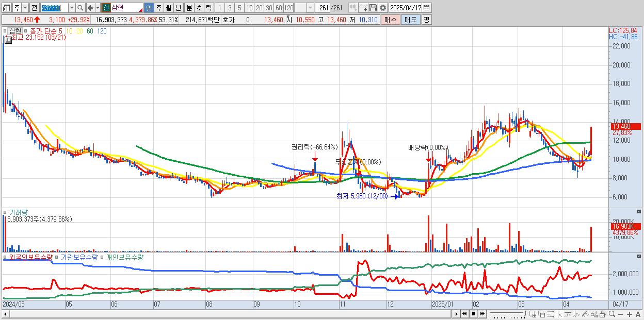Viewport: 644px width, 320px height.
Task: Open the custom interval dropdown arrow
Action: point(310,8)
